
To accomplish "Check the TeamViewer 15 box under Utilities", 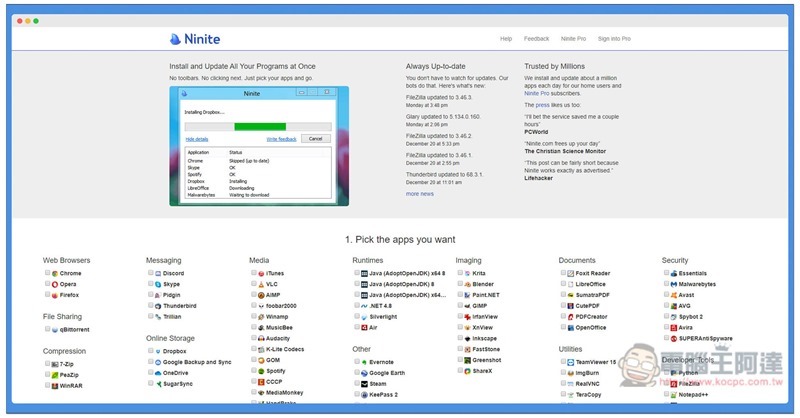I will [x=562, y=362].
